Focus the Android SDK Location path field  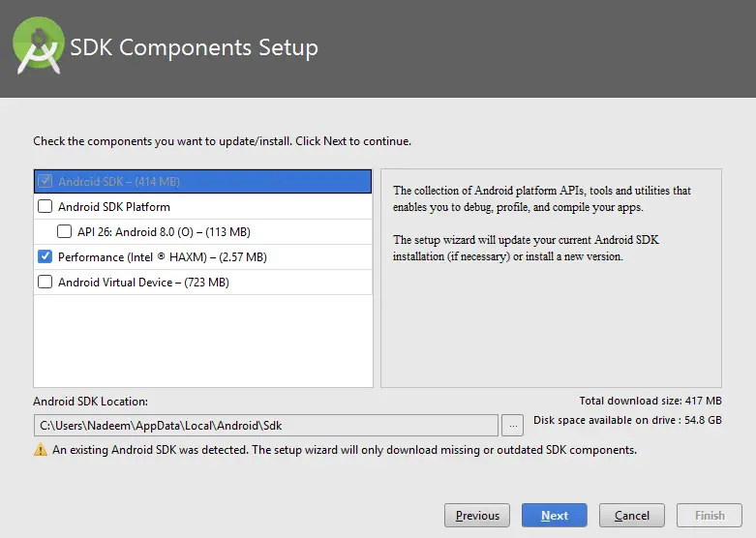(x=265, y=426)
